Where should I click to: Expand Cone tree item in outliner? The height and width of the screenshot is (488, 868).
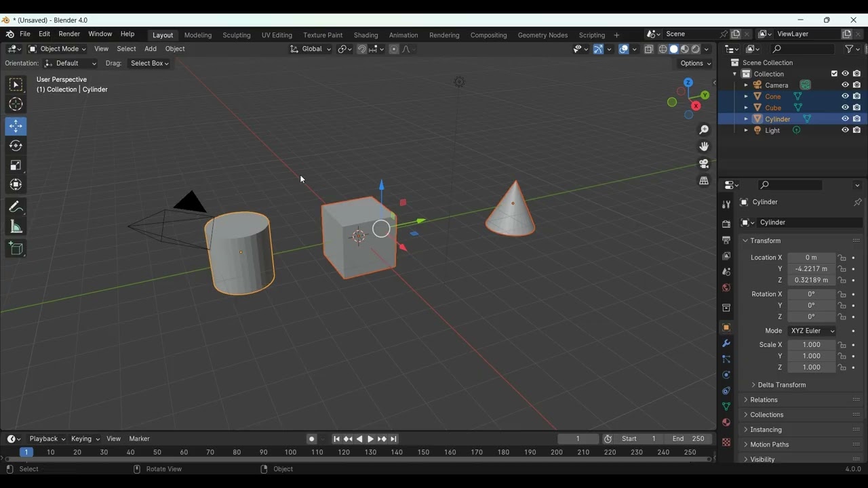pos(746,96)
